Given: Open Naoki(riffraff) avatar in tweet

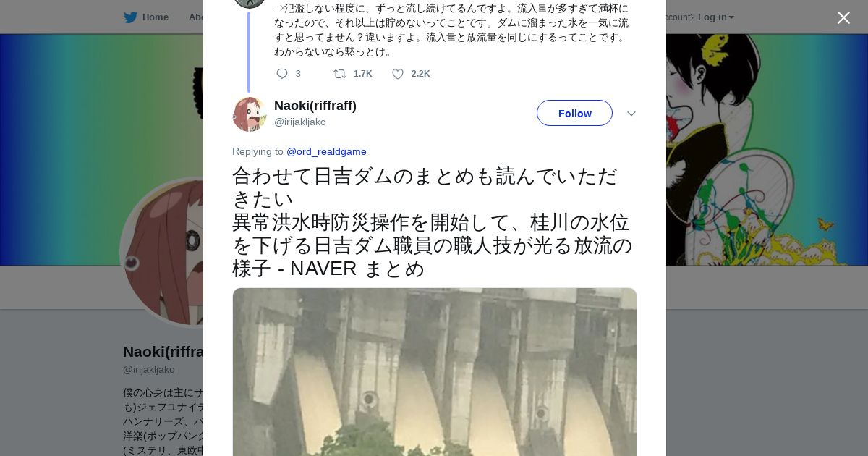Looking at the screenshot, I should tap(250, 114).
